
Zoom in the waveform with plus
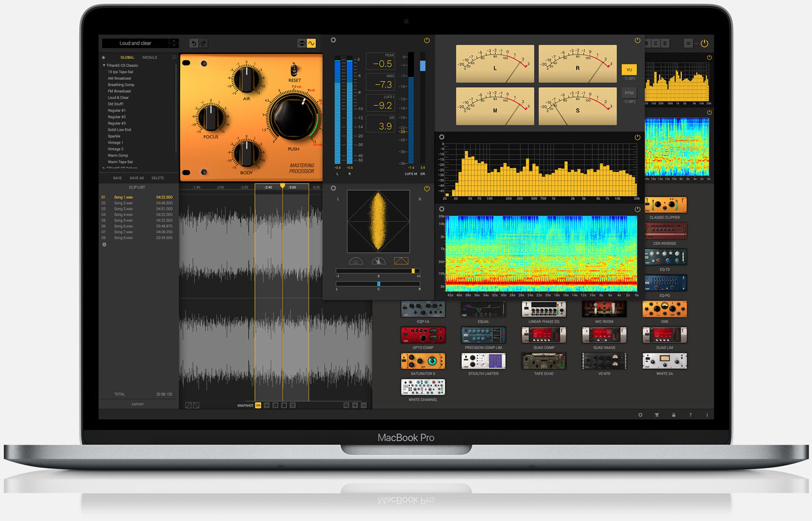[x=355, y=405]
